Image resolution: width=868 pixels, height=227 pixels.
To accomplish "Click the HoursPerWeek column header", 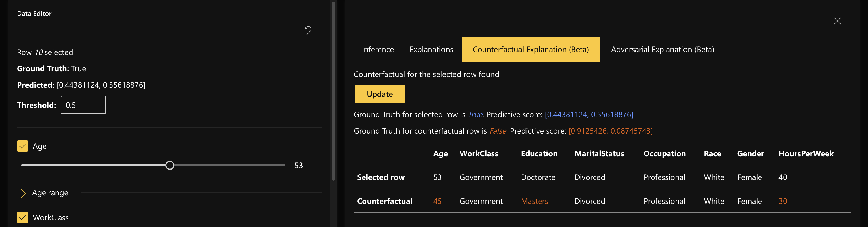I will click(x=805, y=153).
